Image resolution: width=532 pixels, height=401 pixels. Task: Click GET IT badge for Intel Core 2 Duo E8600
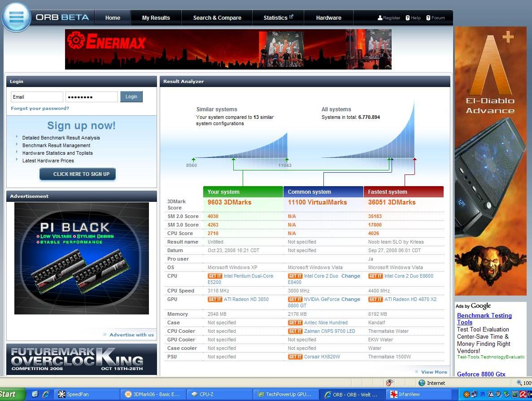coord(375,276)
